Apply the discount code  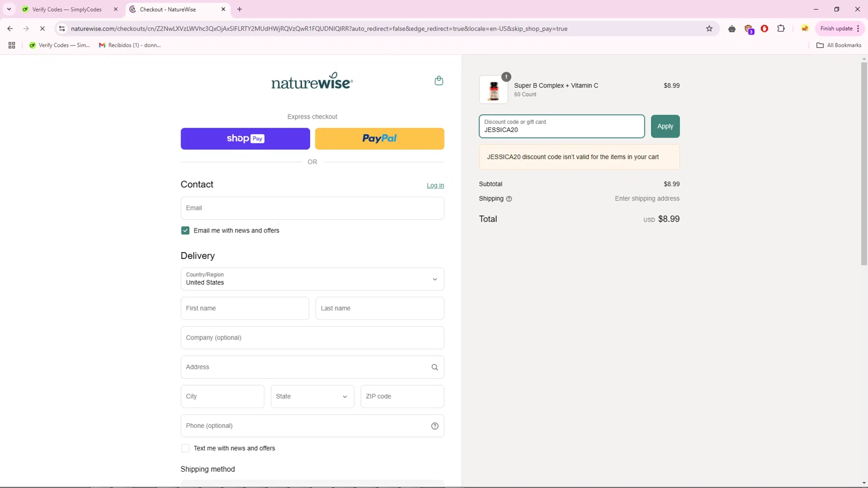point(665,126)
